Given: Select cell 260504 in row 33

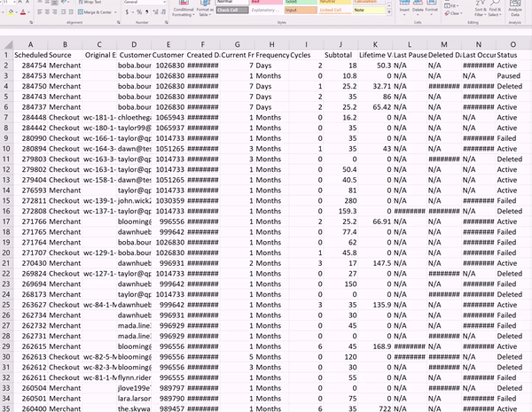Looking at the screenshot, I should tap(30, 388).
